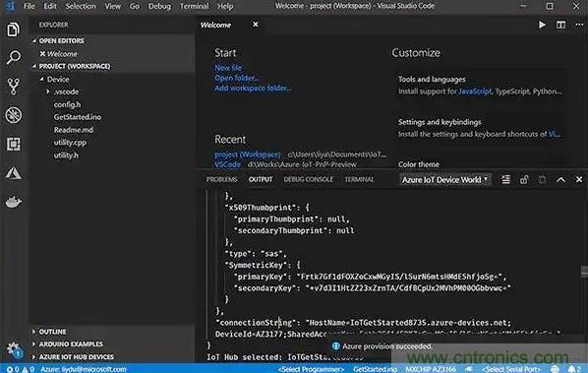Open the Azure IoT Device Workbench output dropdown

point(444,180)
